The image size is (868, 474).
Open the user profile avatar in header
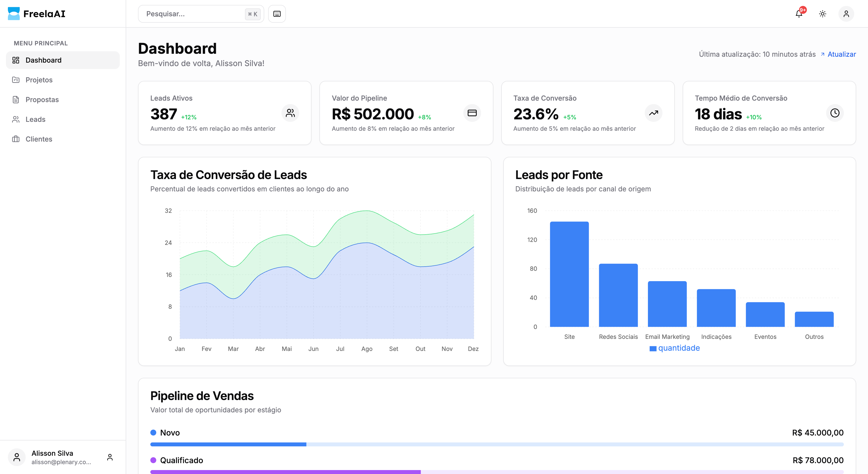click(846, 14)
